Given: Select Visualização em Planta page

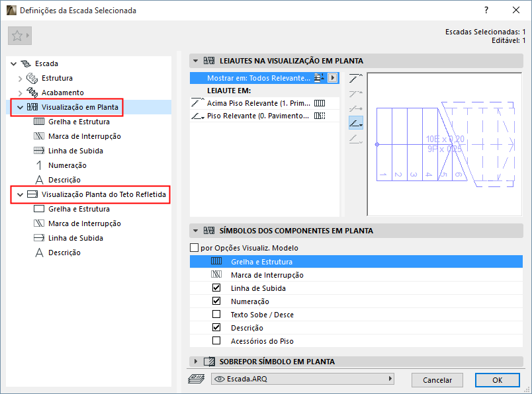Looking at the screenshot, I should (79, 107).
